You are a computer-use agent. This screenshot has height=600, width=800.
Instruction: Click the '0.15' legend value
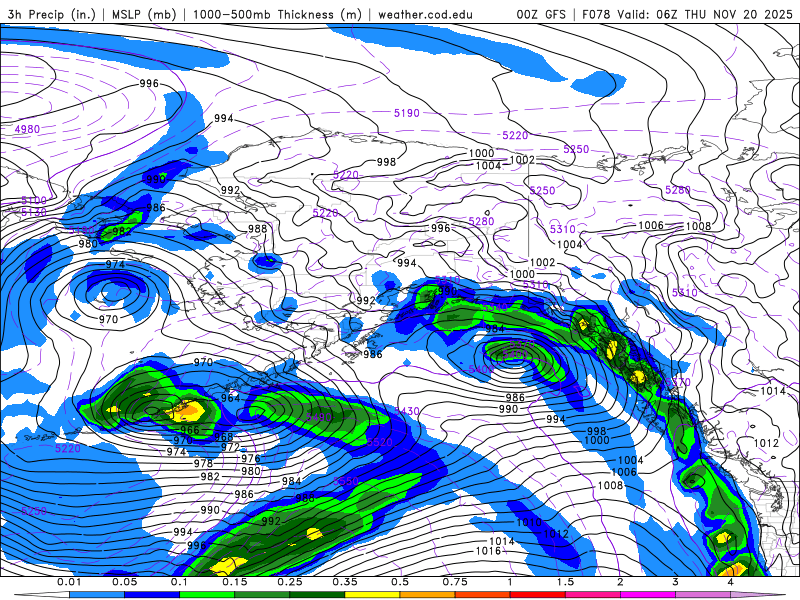(x=235, y=582)
